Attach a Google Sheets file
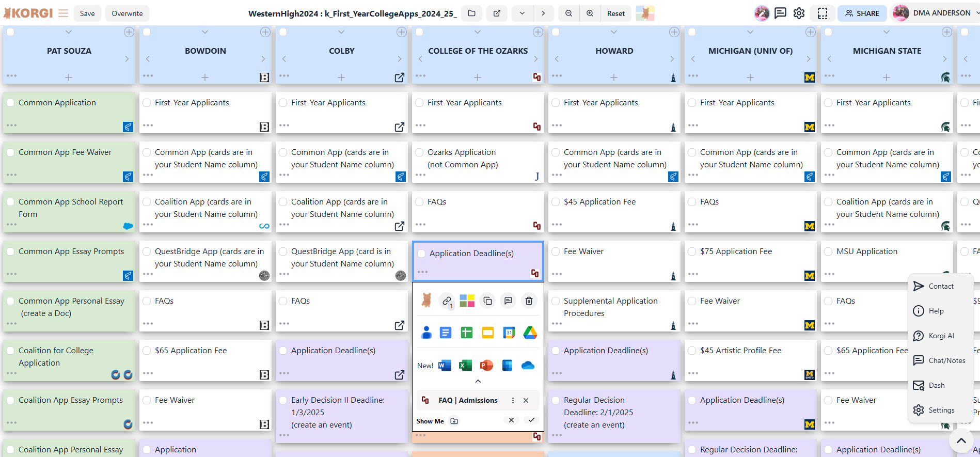The image size is (980, 457). pos(467,333)
